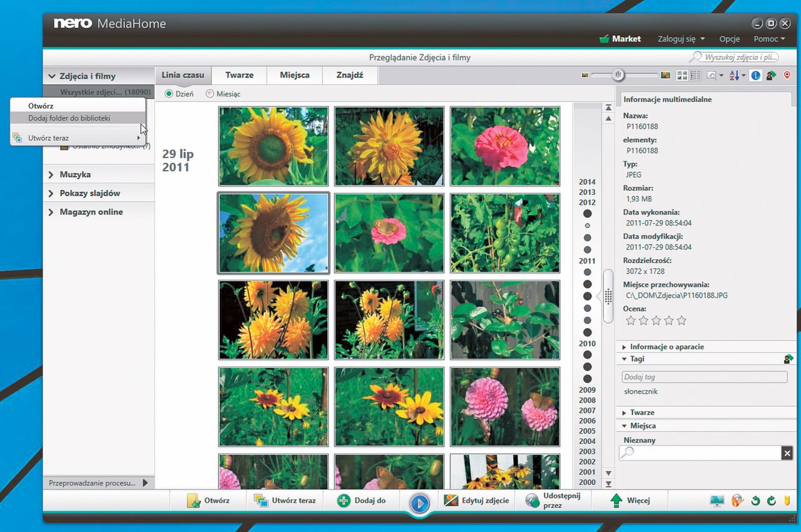
Task: Collapse the Zdjęcia i filmy section
Action: click(x=51, y=76)
